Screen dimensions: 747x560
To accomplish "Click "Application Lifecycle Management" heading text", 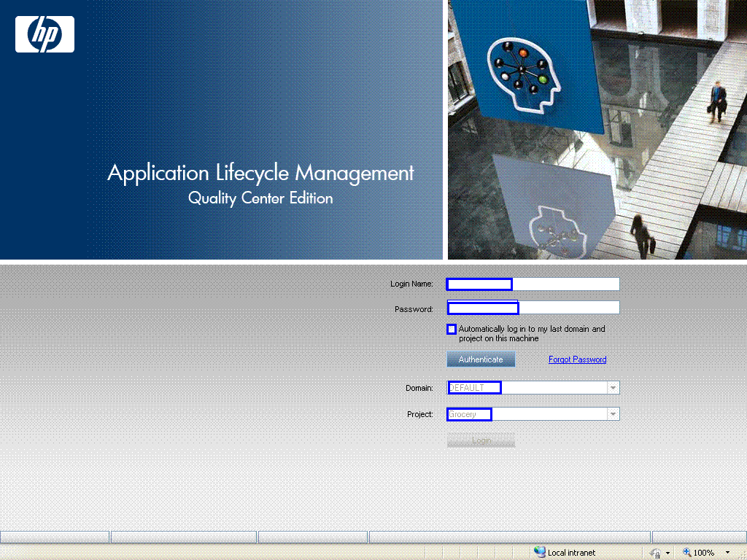I will [260, 174].
